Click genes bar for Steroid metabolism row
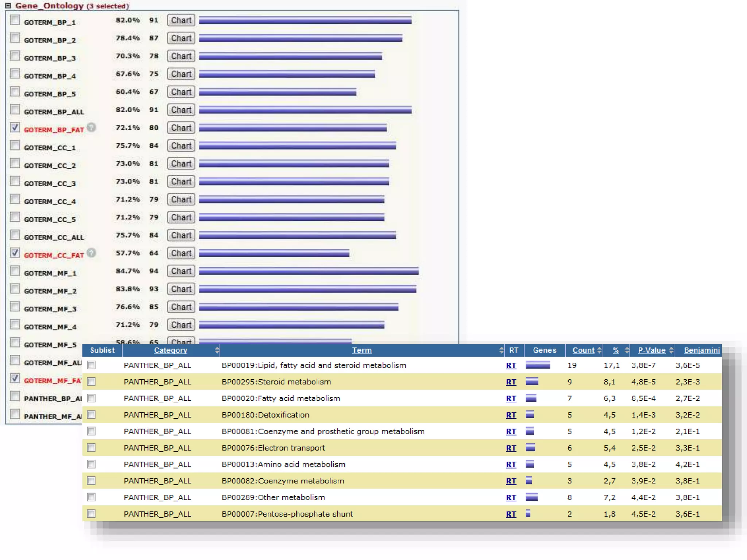Image resolution: width=747 pixels, height=560 pixels. click(x=532, y=382)
